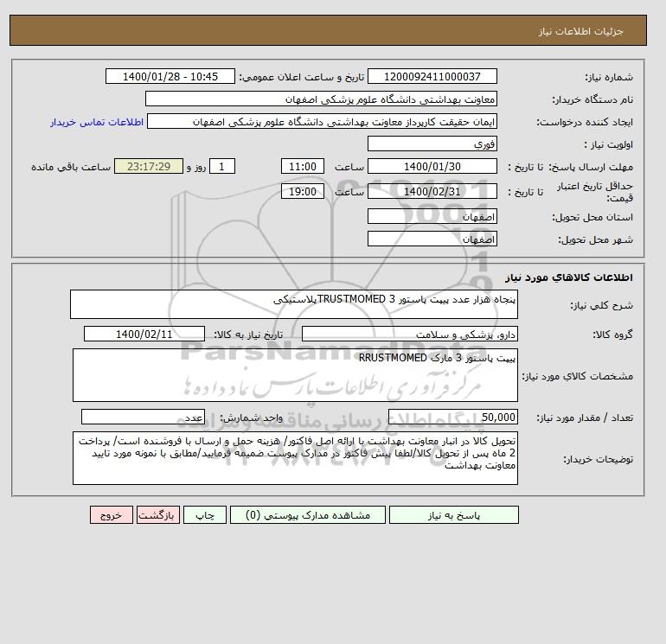Select the شماره نیاز field 1200092411000037
Screen dimensions: 666x644
[432, 76]
